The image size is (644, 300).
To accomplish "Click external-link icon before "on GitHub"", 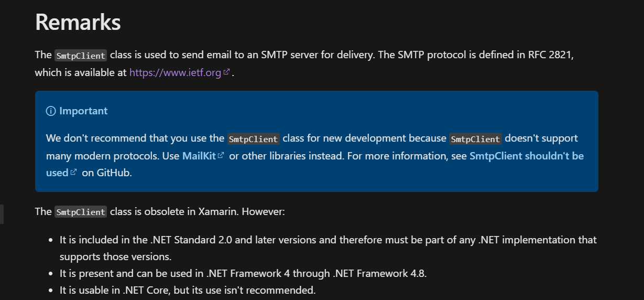I will (74, 173).
